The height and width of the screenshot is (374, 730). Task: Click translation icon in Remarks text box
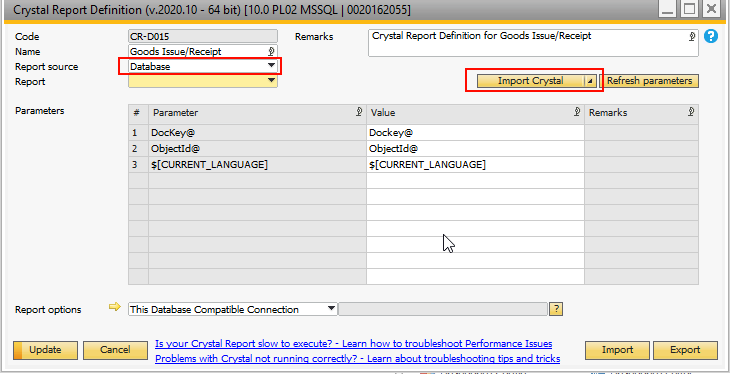point(692,36)
